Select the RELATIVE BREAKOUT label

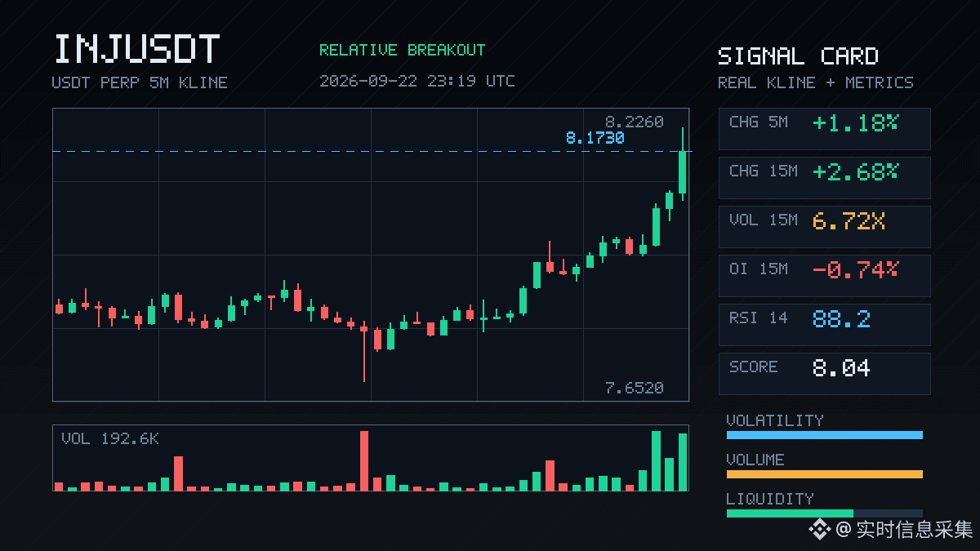click(x=402, y=50)
